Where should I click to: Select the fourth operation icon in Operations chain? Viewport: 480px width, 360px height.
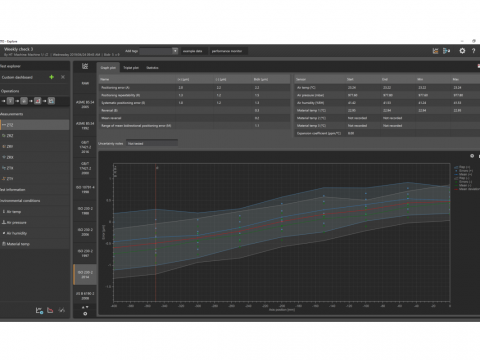point(51,101)
